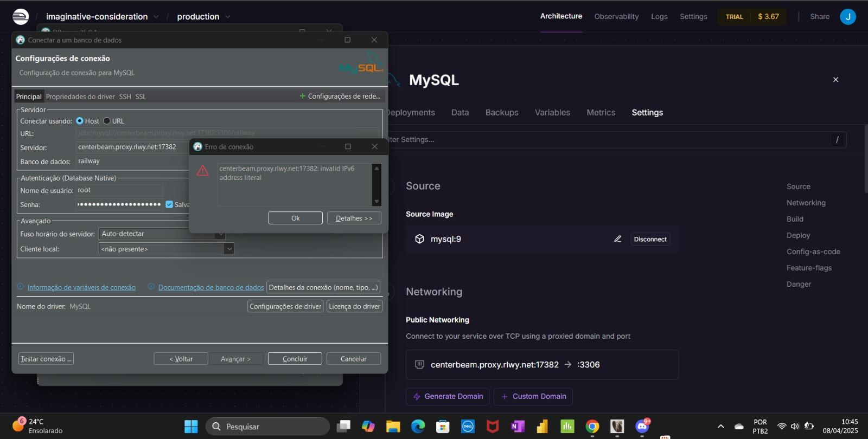Jump to Networking in settings sidebar
Viewport: 868px width, 439px height.
point(806,203)
